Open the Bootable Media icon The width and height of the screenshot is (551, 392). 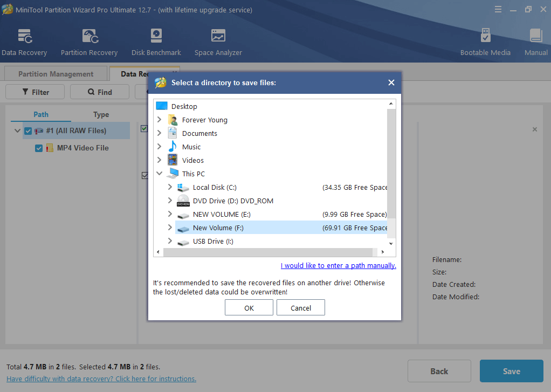click(x=485, y=35)
